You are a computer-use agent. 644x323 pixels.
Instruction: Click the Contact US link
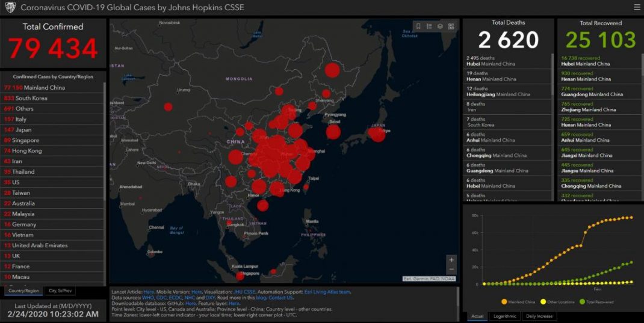[x=280, y=298]
